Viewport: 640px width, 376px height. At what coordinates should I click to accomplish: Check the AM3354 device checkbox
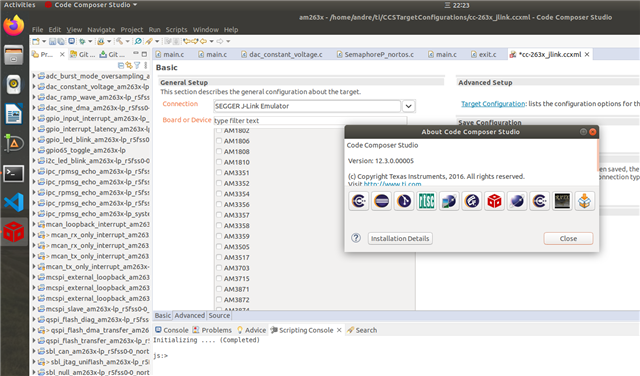[219, 194]
